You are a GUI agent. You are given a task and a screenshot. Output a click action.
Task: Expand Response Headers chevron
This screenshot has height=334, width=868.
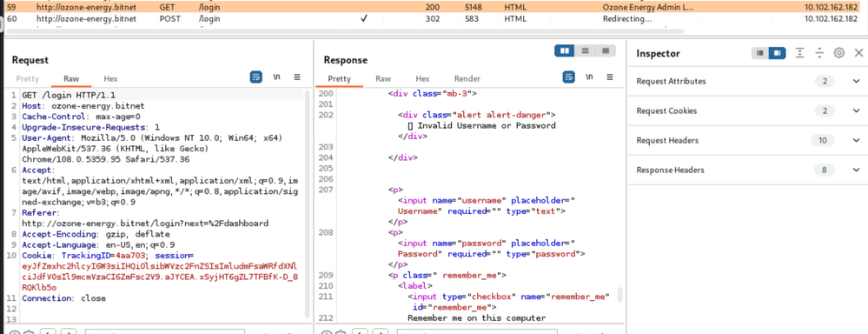point(856,170)
